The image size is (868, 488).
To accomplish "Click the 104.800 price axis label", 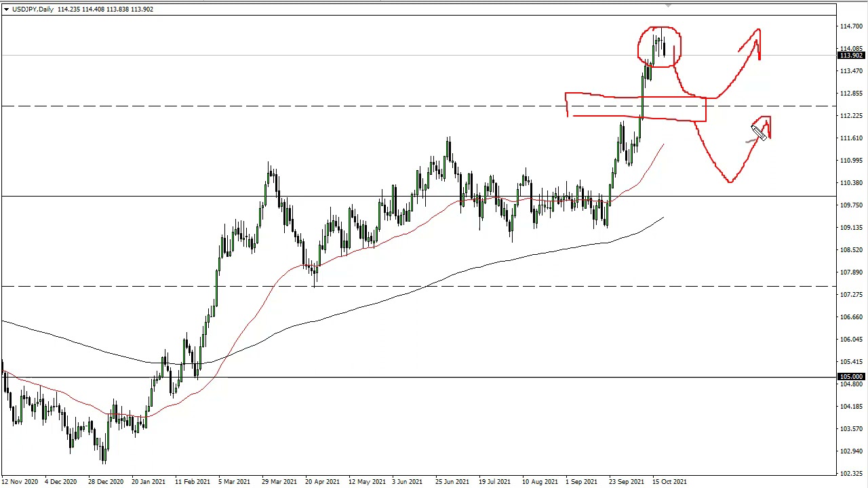I will pyautogui.click(x=851, y=384).
